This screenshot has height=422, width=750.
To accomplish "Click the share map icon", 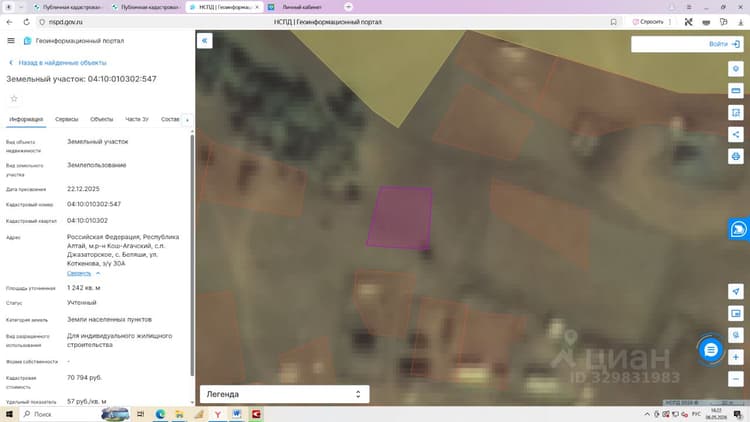I will pyautogui.click(x=736, y=134).
